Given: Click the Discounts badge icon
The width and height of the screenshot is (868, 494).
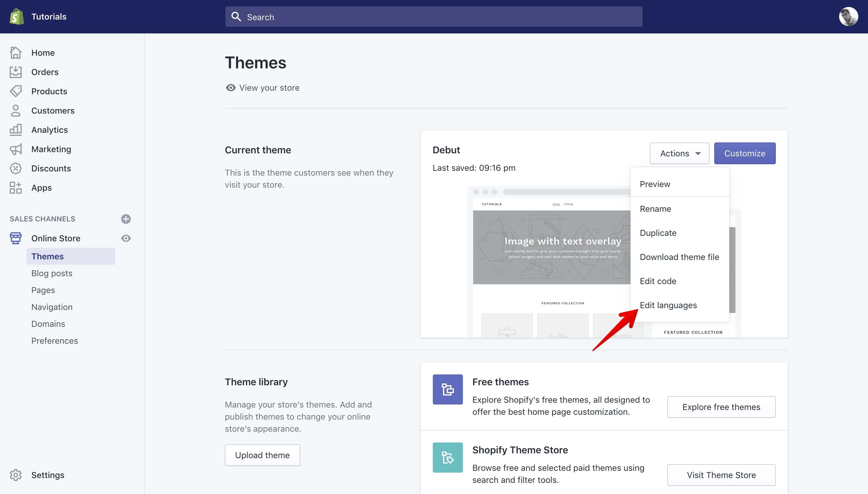Looking at the screenshot, I should coord(16,169).
